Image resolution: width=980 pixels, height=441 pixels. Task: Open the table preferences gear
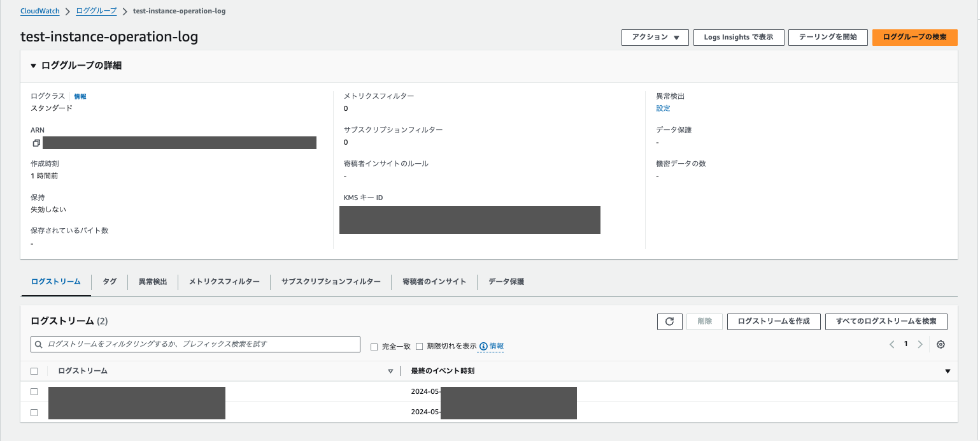(x=941, y=344)
